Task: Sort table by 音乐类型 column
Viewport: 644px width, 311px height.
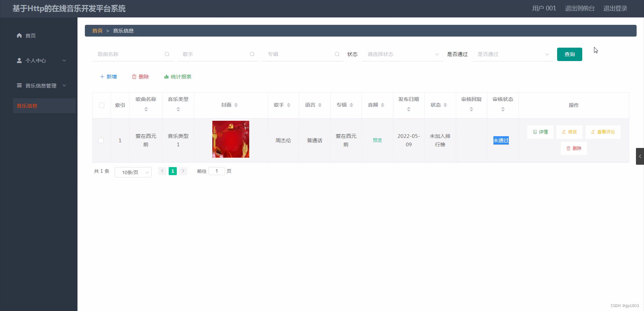Action: coord(178,109)
